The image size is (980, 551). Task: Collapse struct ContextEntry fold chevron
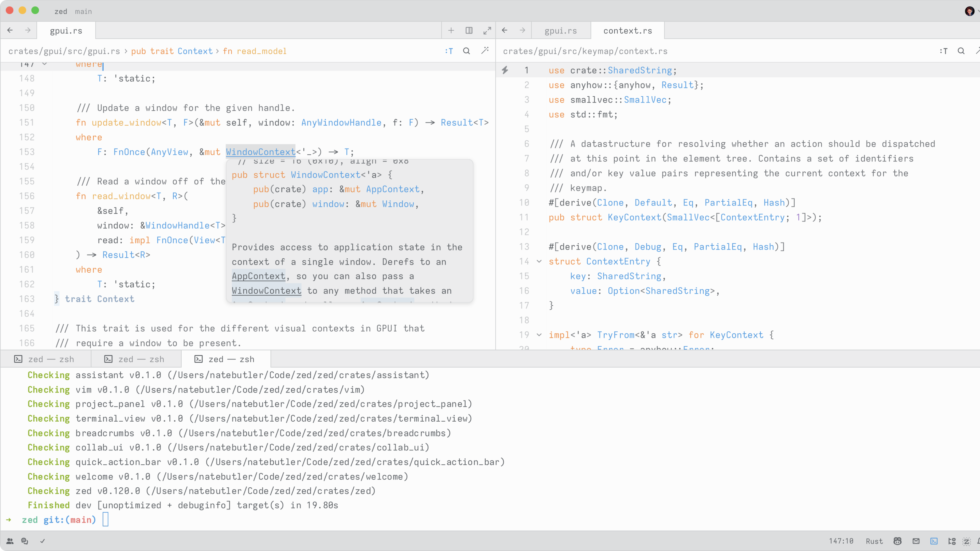tap(539, 261)
